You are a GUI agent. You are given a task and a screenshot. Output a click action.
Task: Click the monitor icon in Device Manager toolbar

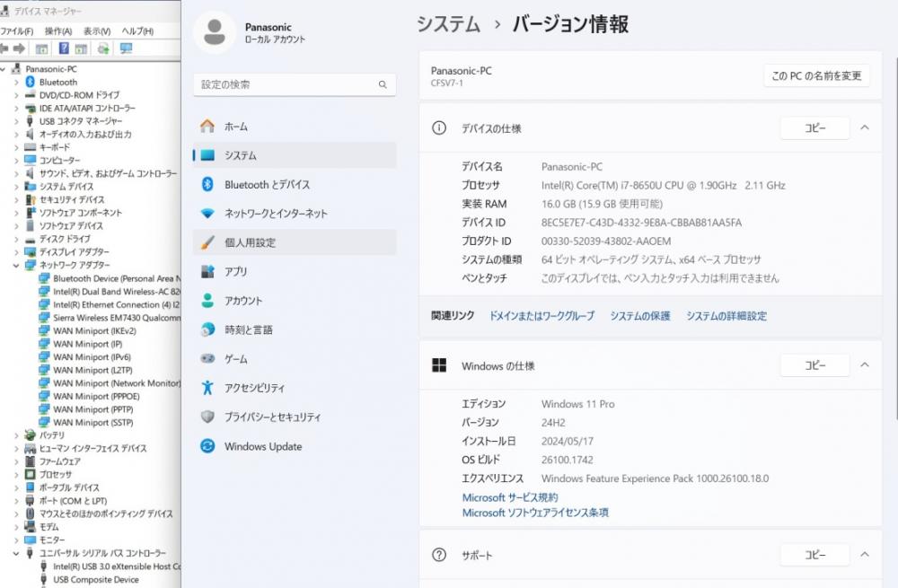click(x=126, y=48)
